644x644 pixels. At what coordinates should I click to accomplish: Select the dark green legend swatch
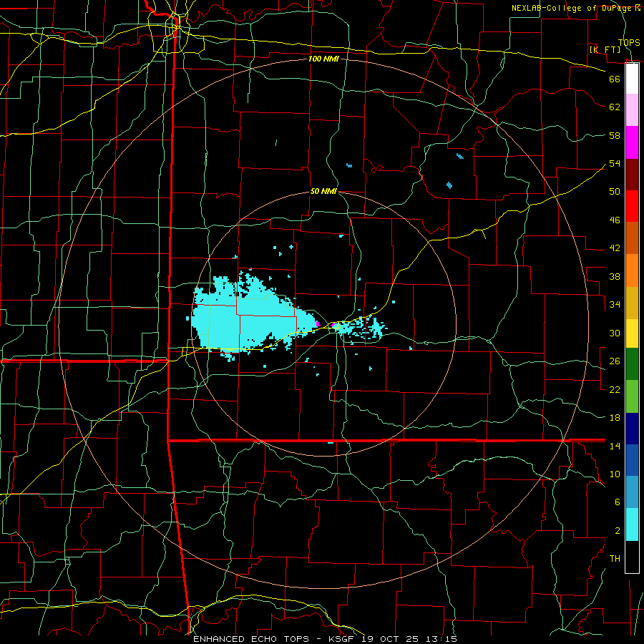[632, 364]
